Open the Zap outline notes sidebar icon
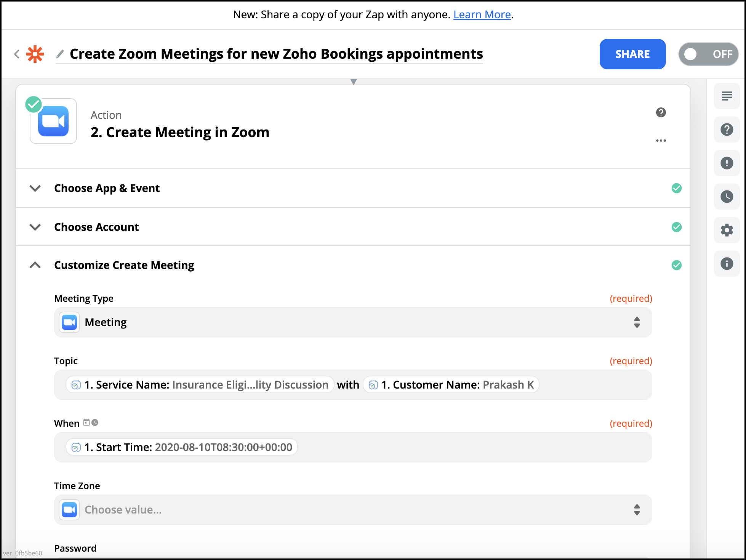746x560 pixels. 727,96
